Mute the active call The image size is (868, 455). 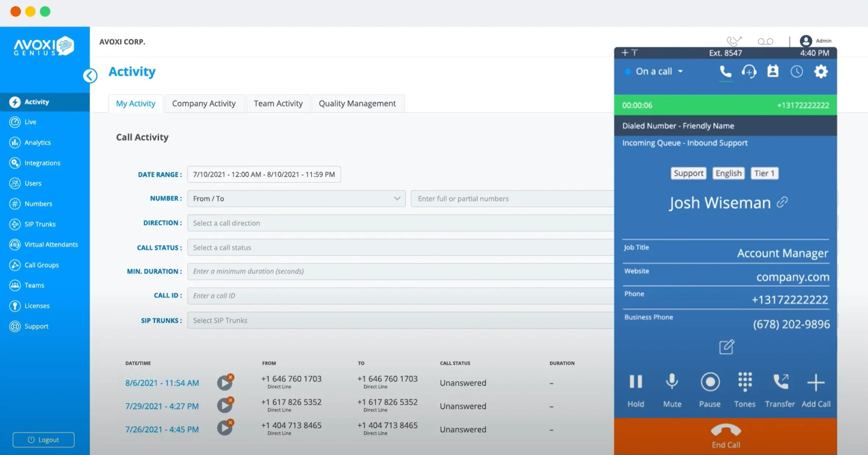pyautogui.click(x=672, y=382)
